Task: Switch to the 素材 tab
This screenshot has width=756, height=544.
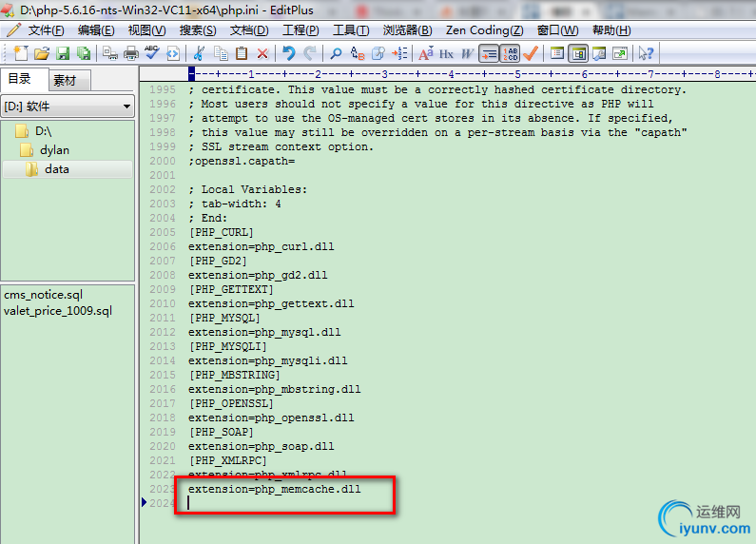Action: coord(69,81)
